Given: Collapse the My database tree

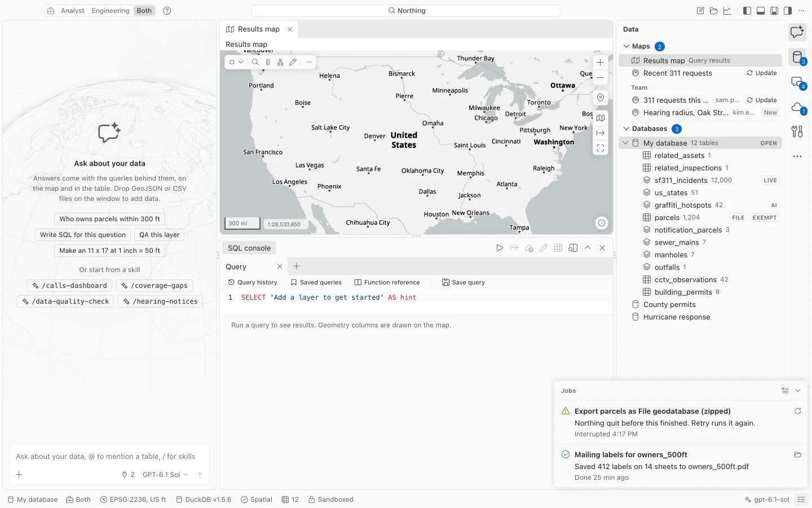Looking at the screenshot, I should [x=625, y=143].
